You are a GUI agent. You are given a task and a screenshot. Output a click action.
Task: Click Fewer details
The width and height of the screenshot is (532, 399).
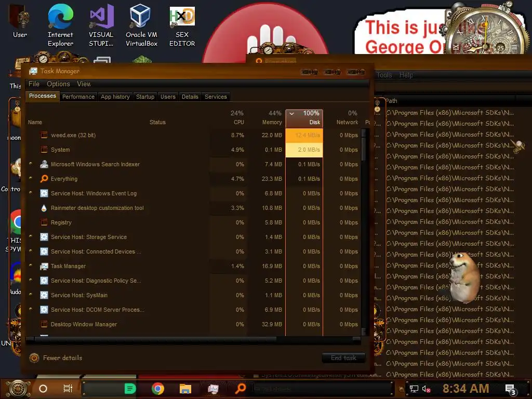[56, 358]
